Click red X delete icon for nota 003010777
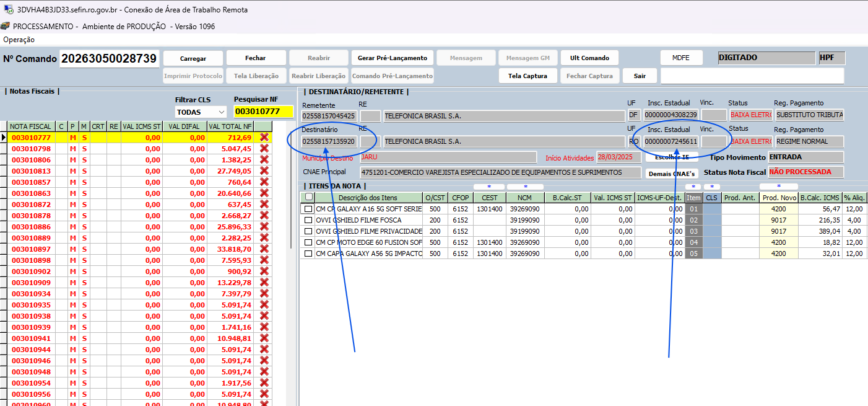 click(264, 138)
